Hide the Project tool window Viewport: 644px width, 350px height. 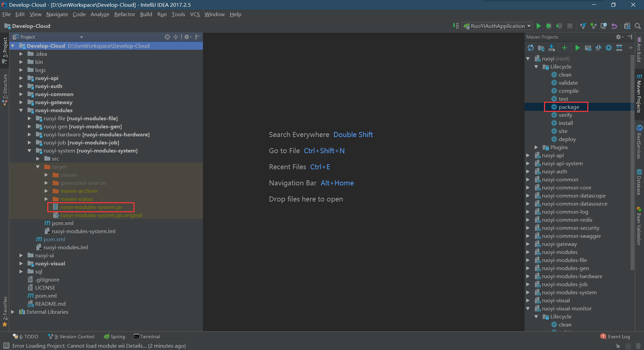point(198,37)
